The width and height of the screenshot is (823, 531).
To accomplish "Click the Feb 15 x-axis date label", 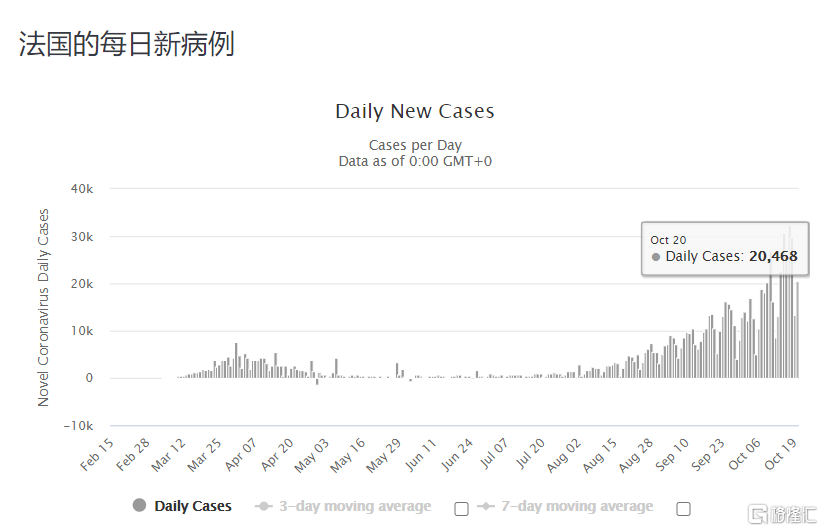I will pyautogui.click(x=96, y=455).
